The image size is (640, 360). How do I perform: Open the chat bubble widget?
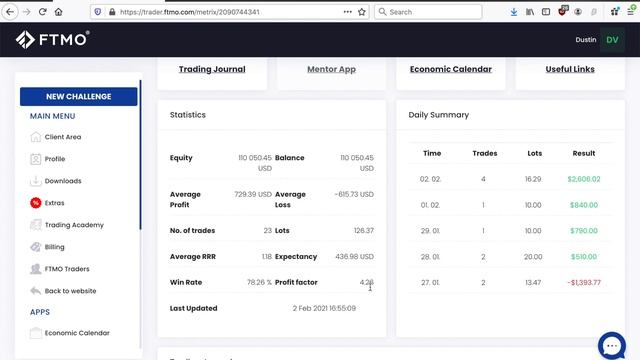point(611,346)
